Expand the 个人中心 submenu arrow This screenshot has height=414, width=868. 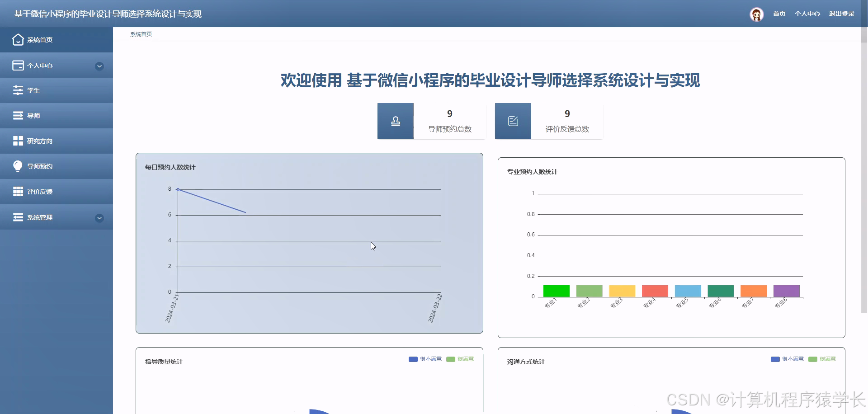(x=99, y=66)
